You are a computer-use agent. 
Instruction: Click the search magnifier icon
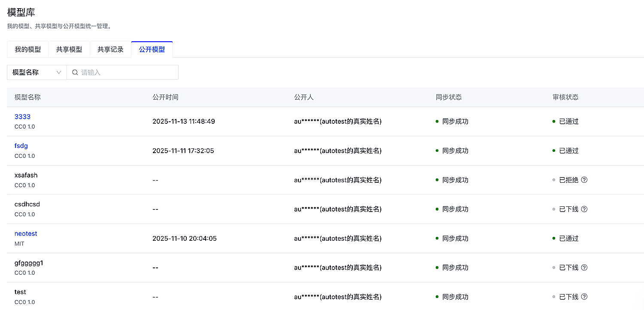tap(75, 73)
